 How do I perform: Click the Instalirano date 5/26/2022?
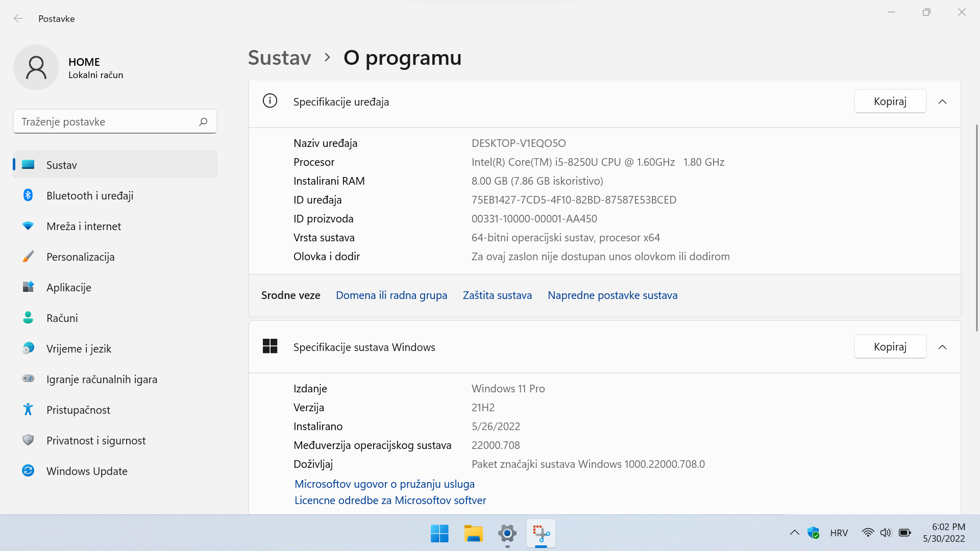[x=496, y=426]
